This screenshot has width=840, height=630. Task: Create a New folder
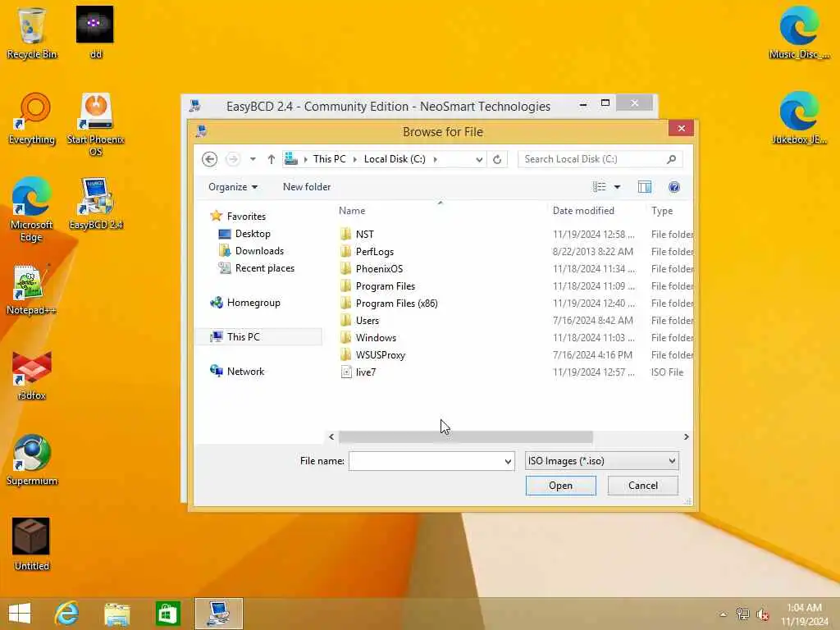[307, 187]
